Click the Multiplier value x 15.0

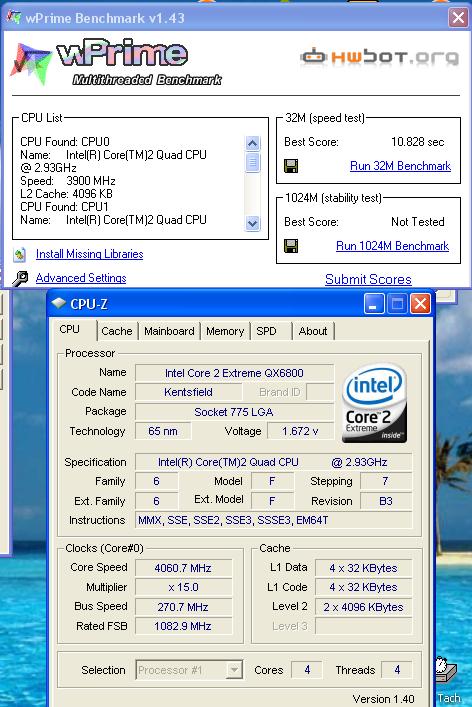(183, 587)
